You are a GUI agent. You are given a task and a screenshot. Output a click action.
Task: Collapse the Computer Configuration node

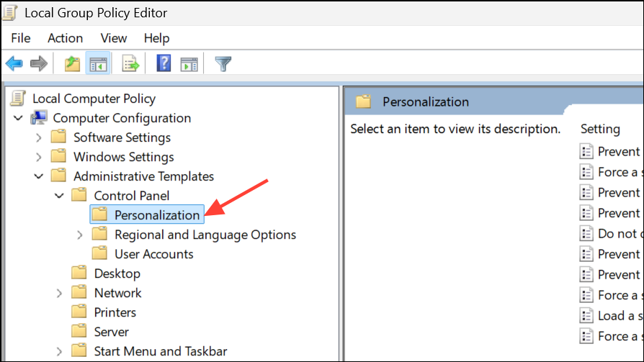tap(18, 118)
